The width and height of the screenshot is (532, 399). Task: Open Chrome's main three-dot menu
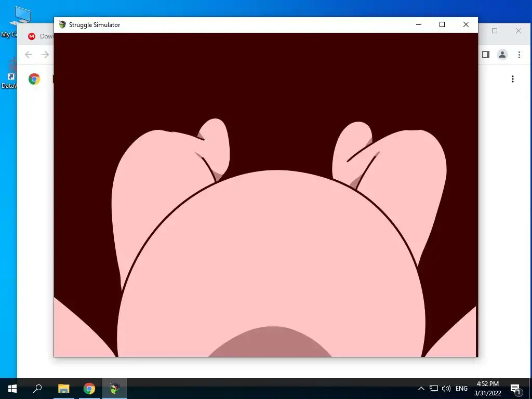point(519,55)
